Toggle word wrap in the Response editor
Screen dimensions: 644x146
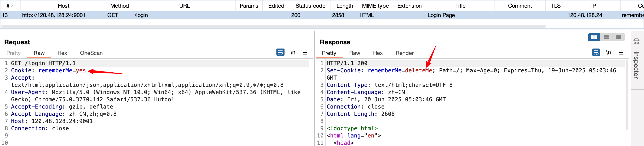click(x=596, y=53)
